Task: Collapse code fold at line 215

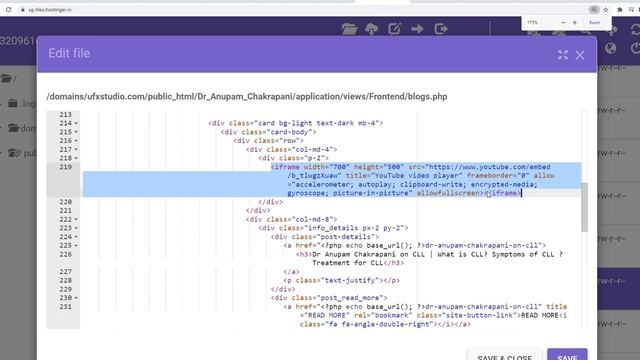Action: coord(76,132)
